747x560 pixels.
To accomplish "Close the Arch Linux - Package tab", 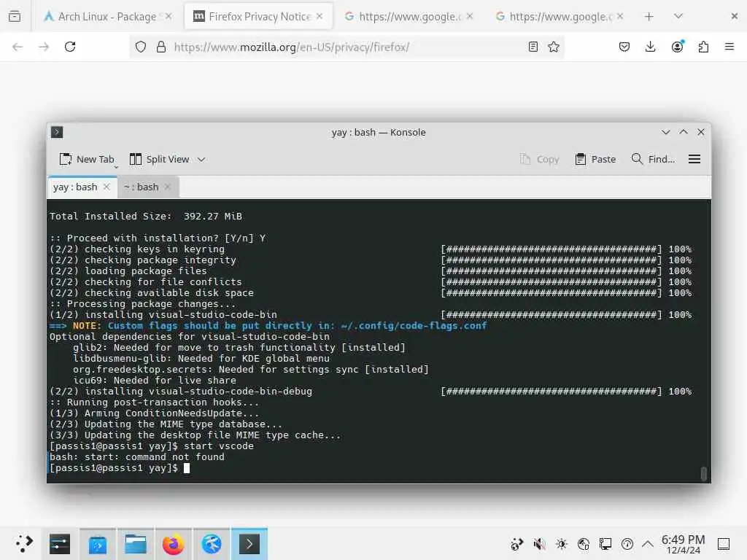I will click(169, 16).
